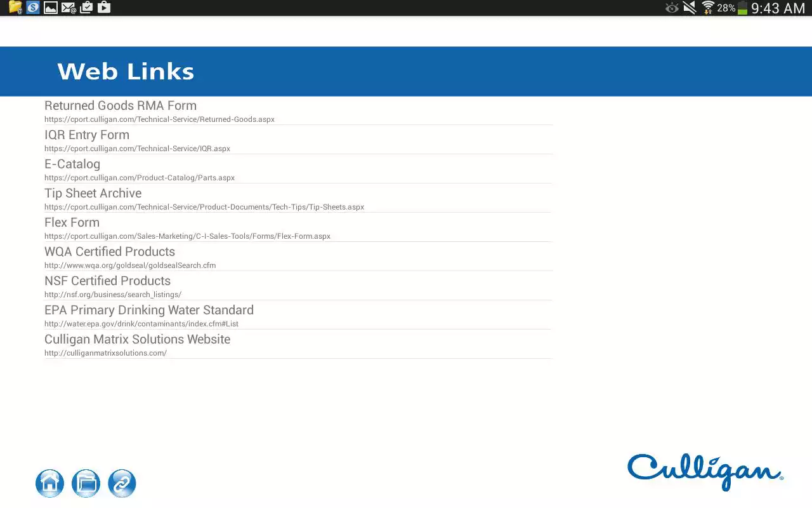Tap the Flex-Form.aspx URL text
The image size is (812, 508).
[187, 236]
